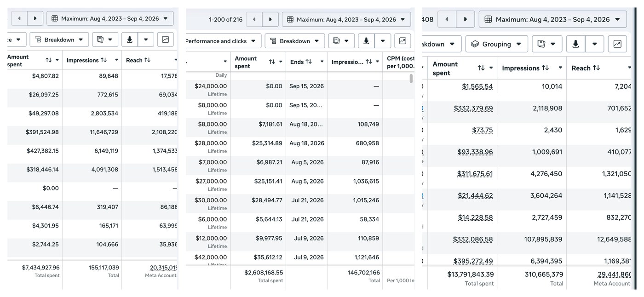Sort Reach column in right panel
The image size is (644, 297).
click(x=596, y=68)
